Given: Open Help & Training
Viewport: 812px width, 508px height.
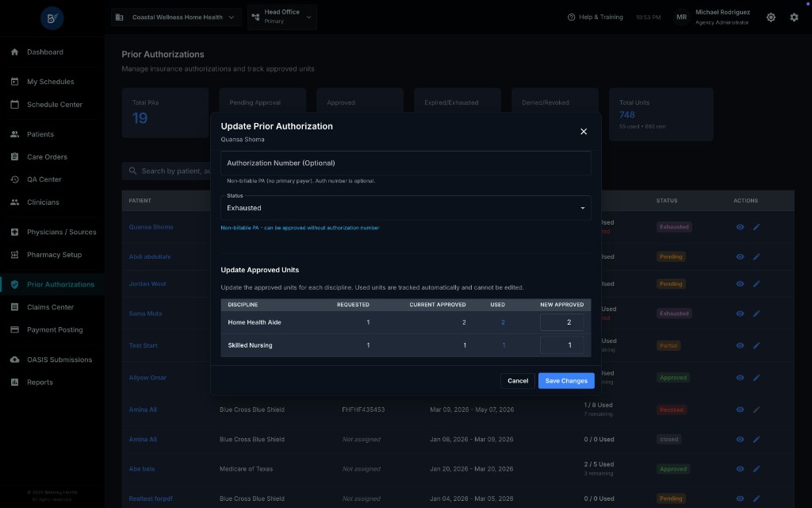Looking at the screenshot, I should 596,17.
